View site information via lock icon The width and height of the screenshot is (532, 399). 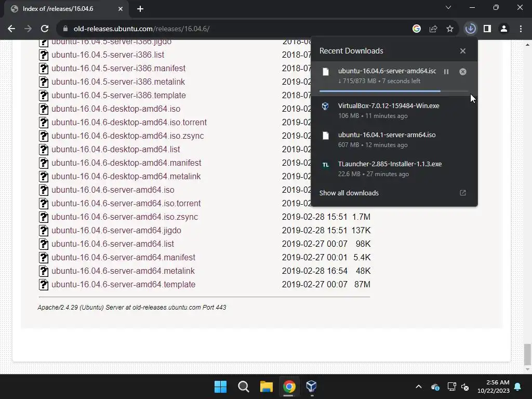tap(65, 29)
